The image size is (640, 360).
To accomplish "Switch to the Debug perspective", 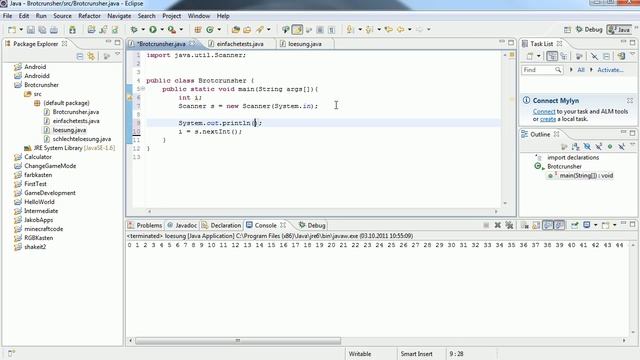I will (x=589, y=29).
